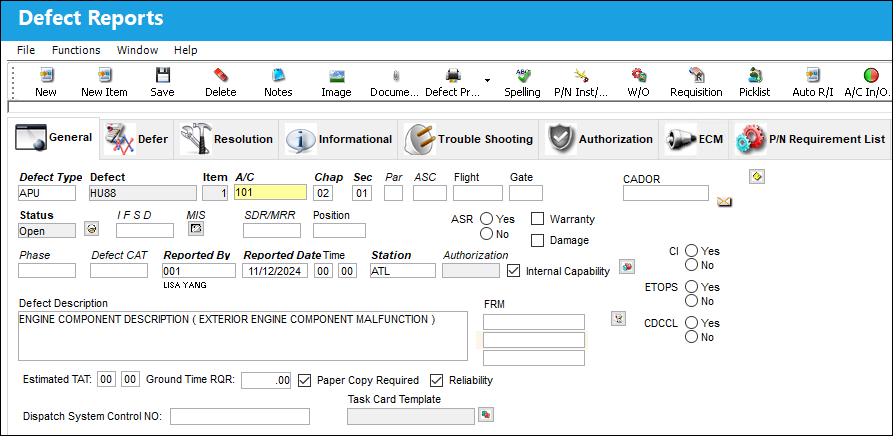The image size is (893, 436).
Task: Switch to the Resolution tab
Action: [x=227, y=139]
